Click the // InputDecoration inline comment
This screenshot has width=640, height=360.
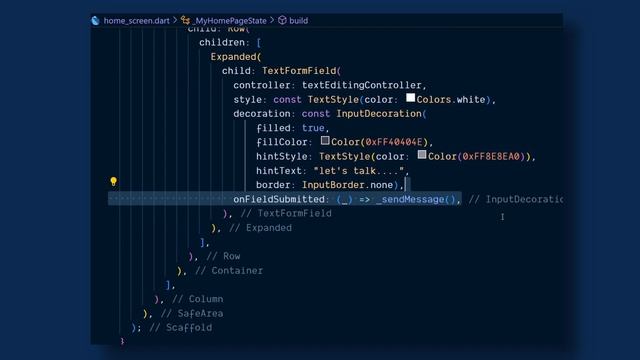(516, 199)
